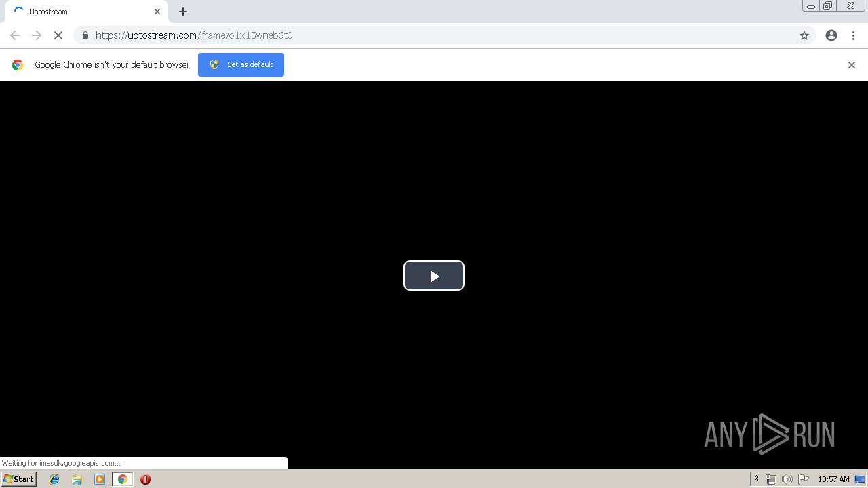The height and width of the screenshot is (488, 868).
Task: Click the Show desktop button in tray
Action: [861, 479]
